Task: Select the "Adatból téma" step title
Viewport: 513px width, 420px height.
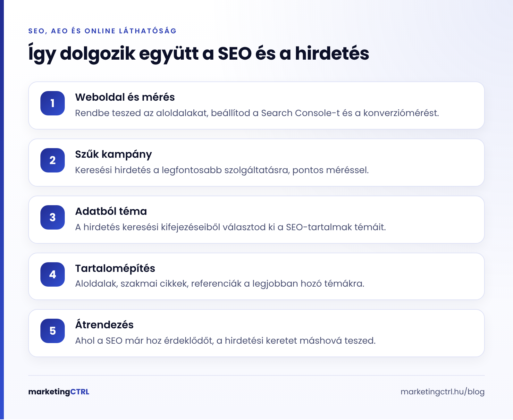Action: (111, 211)
